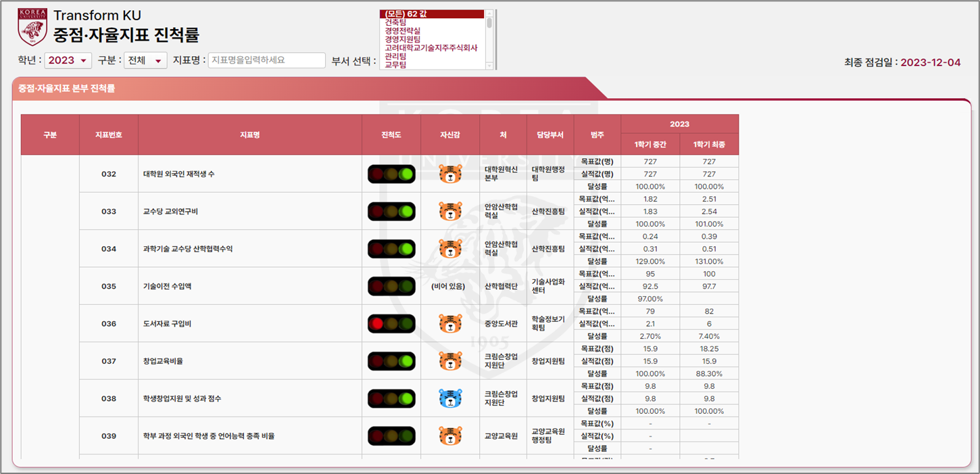
Task: Click tiger icon for 과학기술 교수당 산학협력수익
Action: click(x=450, y=249)
